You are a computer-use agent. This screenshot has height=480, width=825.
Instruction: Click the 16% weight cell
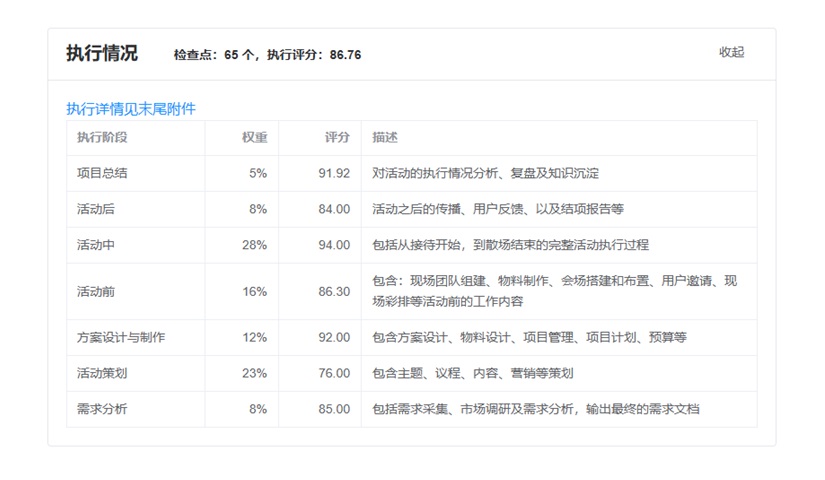(x=255, y=292)
